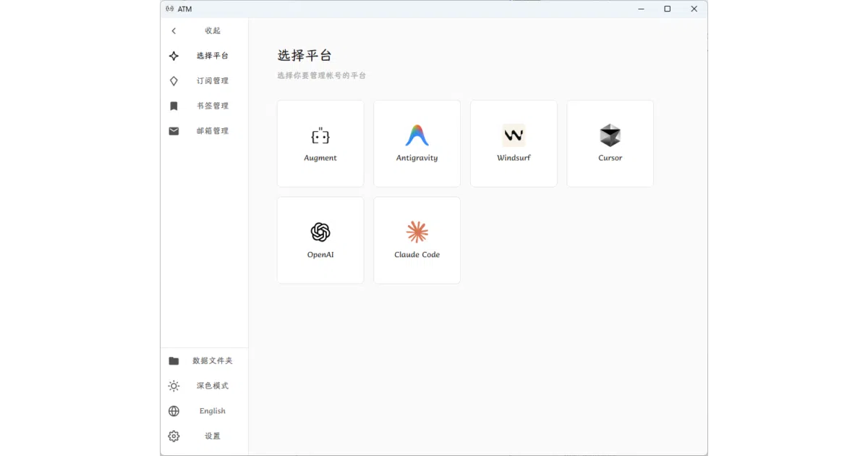Click the 选择平台 sparkle icon
Viewport: 868px width, 456px height.
coord(174,56)
